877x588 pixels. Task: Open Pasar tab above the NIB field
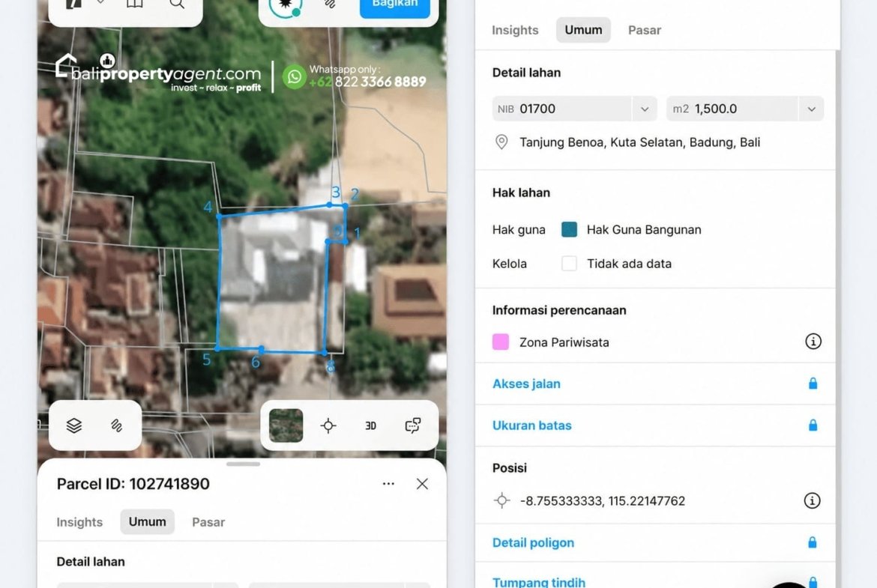click(645, 30)
